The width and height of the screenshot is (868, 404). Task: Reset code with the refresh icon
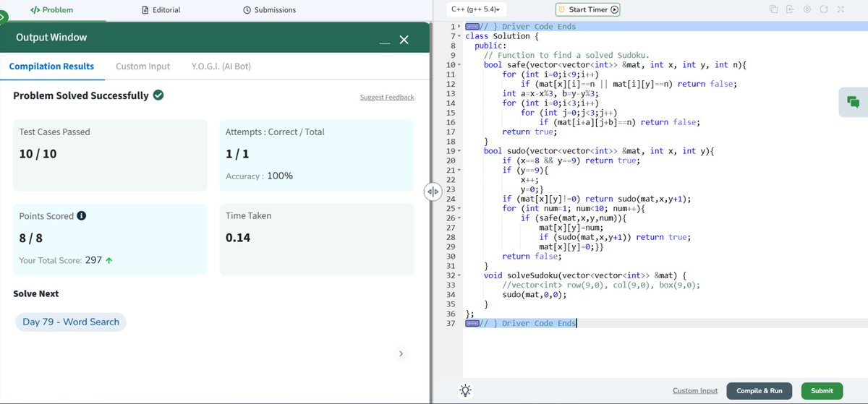[x=823, y=9]
